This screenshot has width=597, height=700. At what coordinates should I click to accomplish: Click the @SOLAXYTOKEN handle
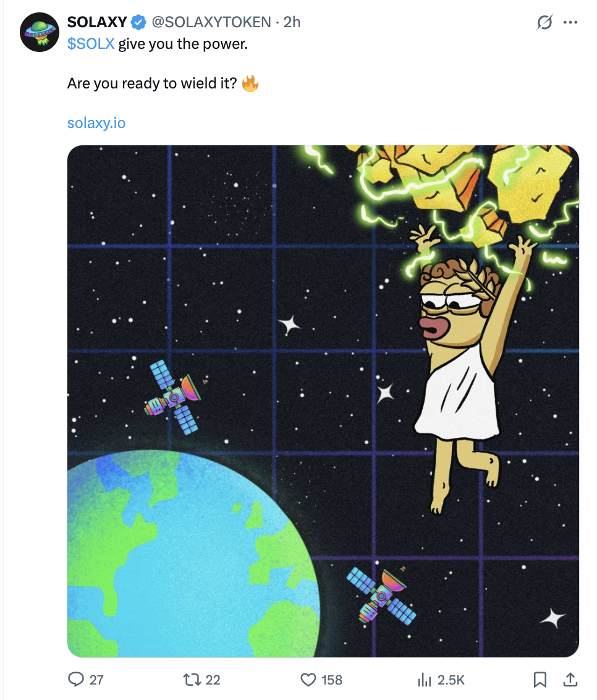coord(211,22)
